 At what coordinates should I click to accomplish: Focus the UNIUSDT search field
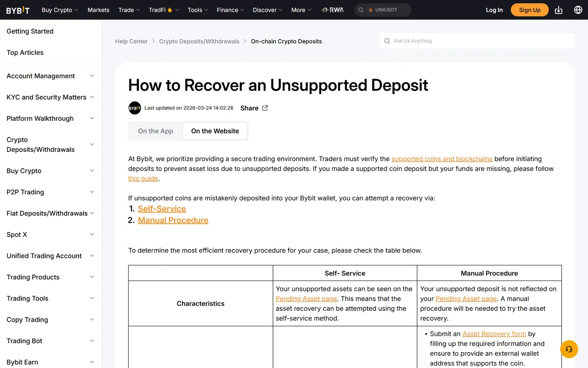tap(383, 10)
